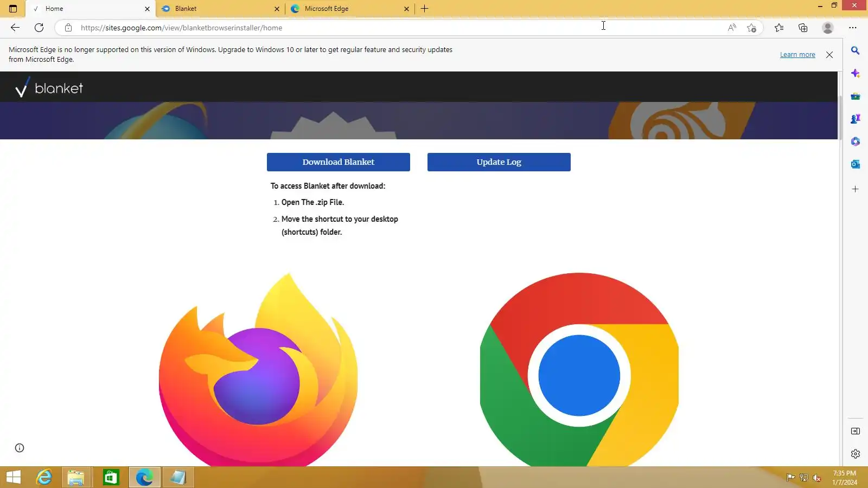Screen dimensions: 868x488
Task: Open Microsoft 365 in sidebar
Action: pos(856,142)
